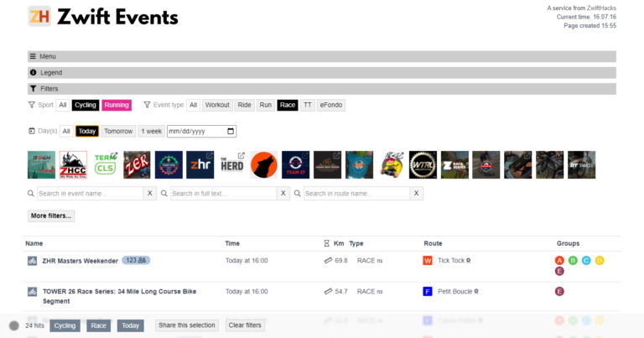Clear the event name search with X

coord(150,194)
